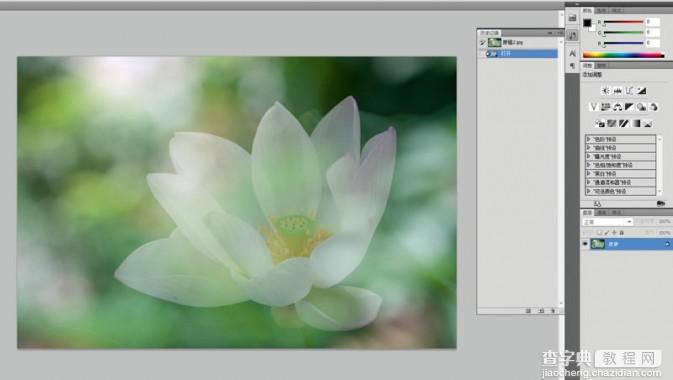The width and height of the screenshot is (673, 380).
Task: Delete current state in History panel
Action: point(553,310)
